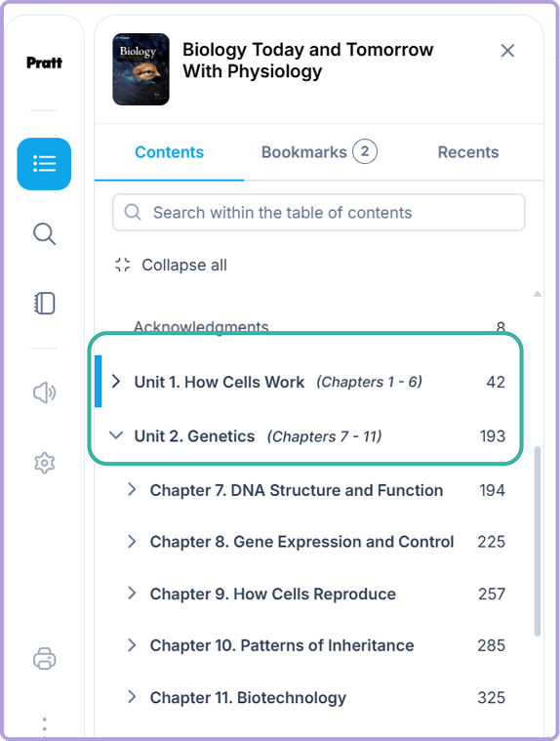Expand Unit 1. How Cells Work
The height and width of the screenshot is (741, 560).
[x=116, y=382]
